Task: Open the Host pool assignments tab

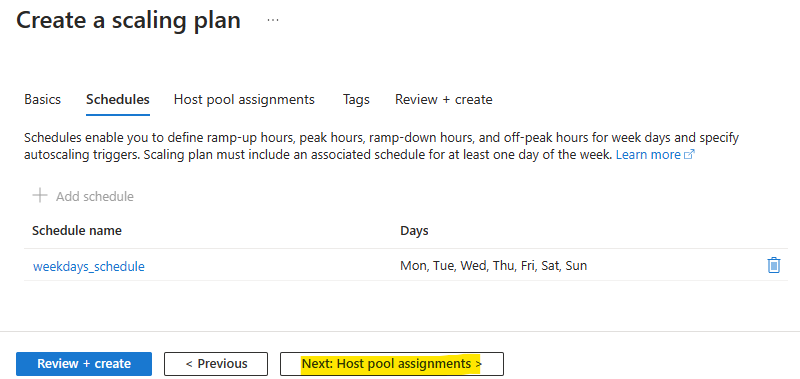Action: [244, 99]
